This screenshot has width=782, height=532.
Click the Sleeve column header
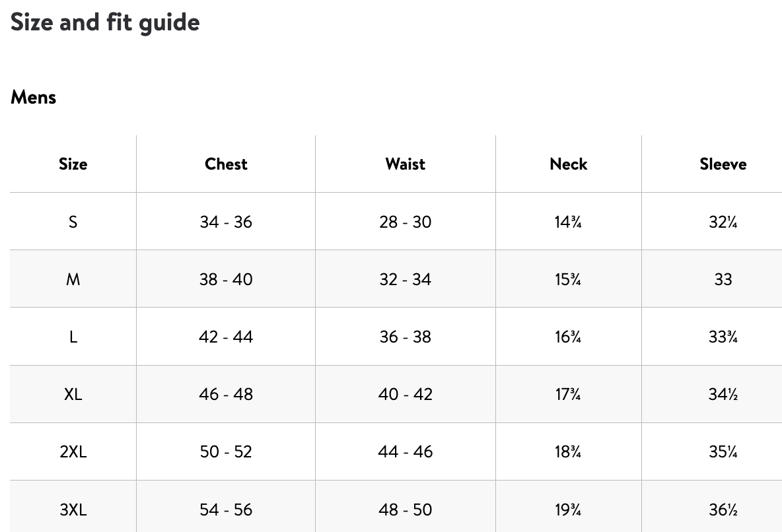(723, 164)
